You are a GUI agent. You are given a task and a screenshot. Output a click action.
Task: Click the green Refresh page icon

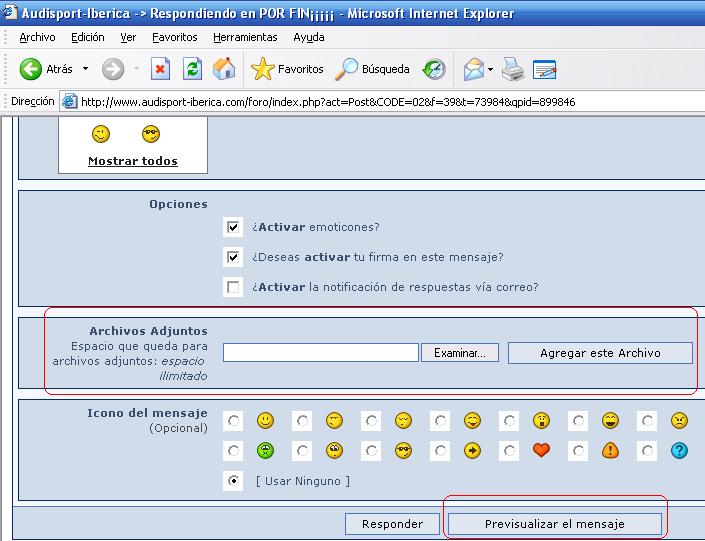(192, 69)
